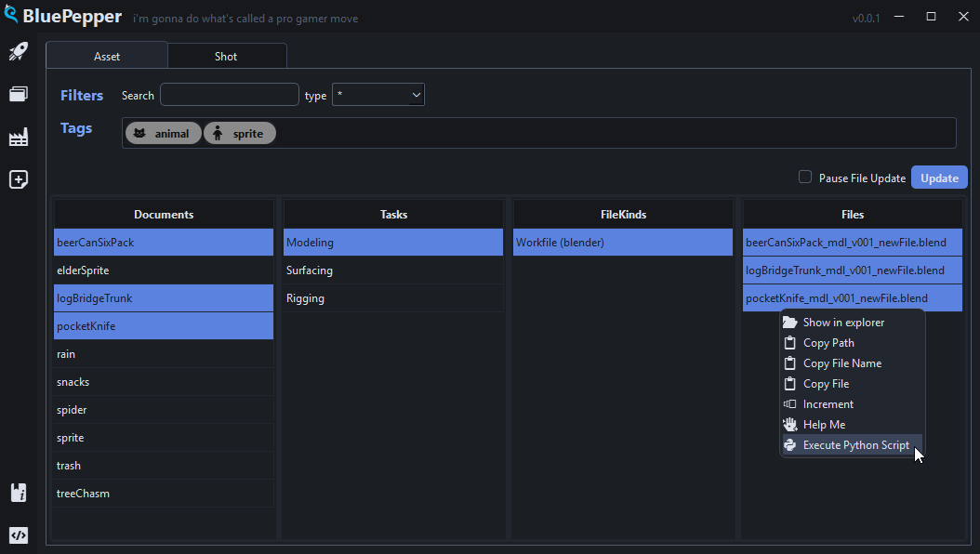Choose Copy Path from context menu
The width and height of the screenshot is (980, 554).
[853, 343]
